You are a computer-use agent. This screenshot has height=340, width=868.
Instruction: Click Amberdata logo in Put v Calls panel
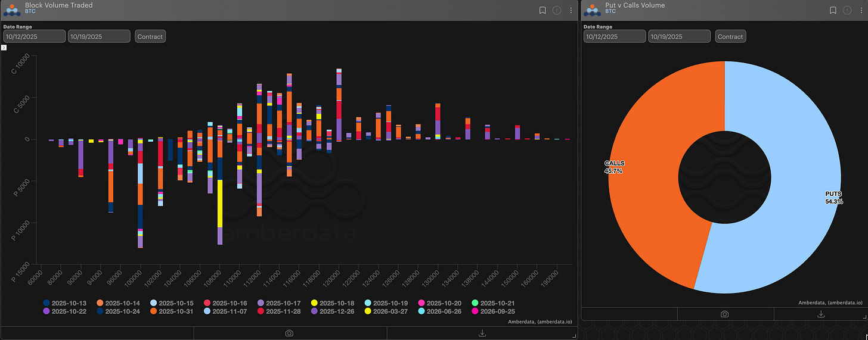(593, 10)
